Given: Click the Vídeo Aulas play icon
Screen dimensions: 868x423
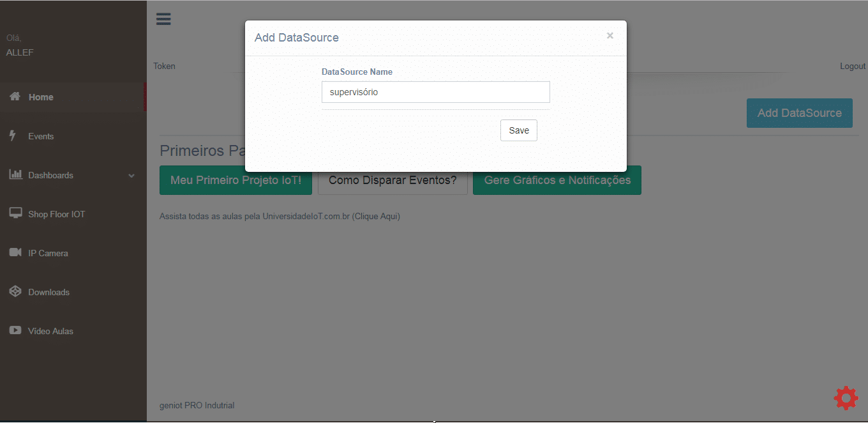Looking at the screenshot, I should [15, 330].
